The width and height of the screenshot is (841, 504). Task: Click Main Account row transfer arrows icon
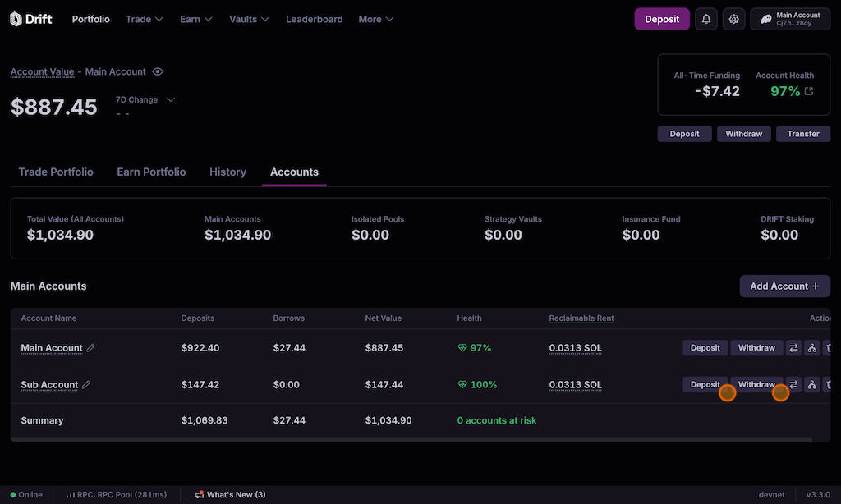793,348
